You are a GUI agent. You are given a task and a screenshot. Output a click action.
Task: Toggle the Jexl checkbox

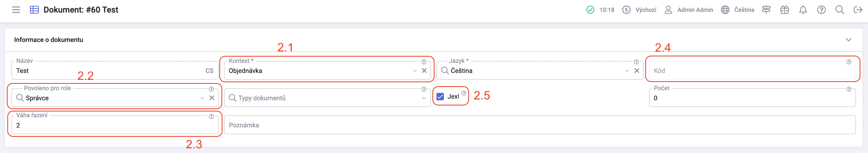coord(440,97)
